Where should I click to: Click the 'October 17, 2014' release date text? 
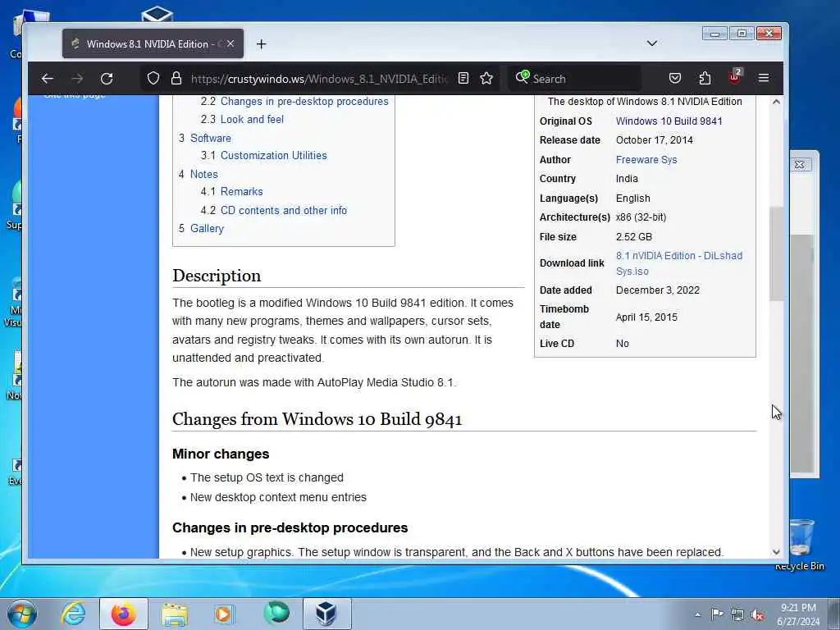[654, 139]
